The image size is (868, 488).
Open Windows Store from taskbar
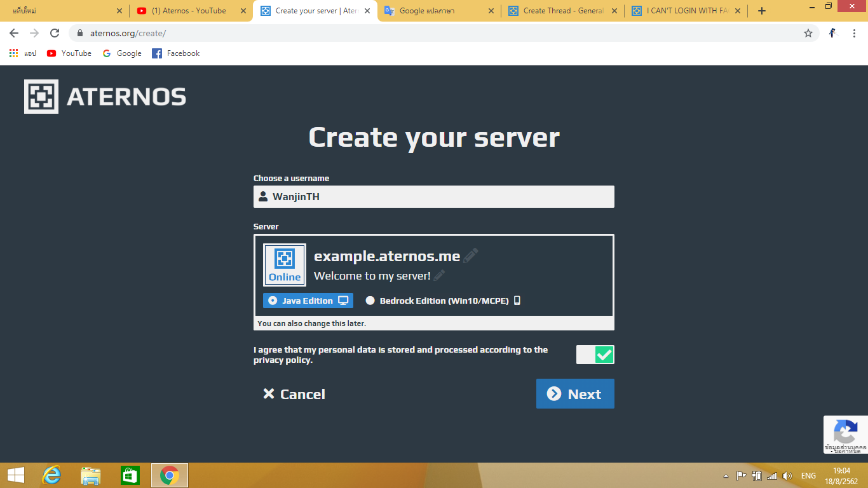coord(130,475)
